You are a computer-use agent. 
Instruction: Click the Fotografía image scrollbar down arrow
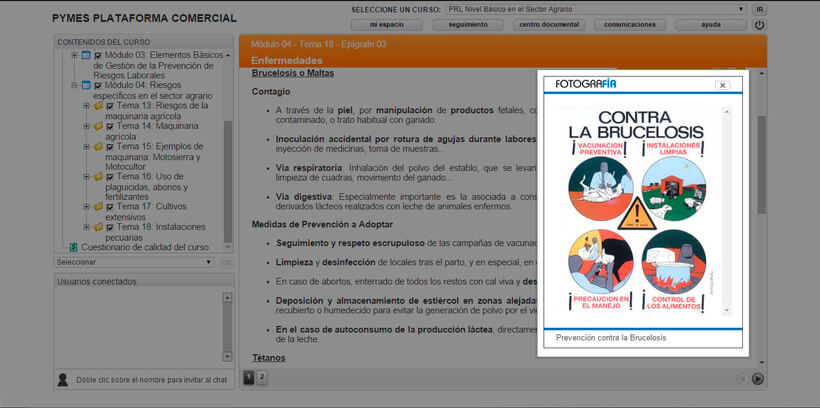pyautogui.click(x=726, y=311)
